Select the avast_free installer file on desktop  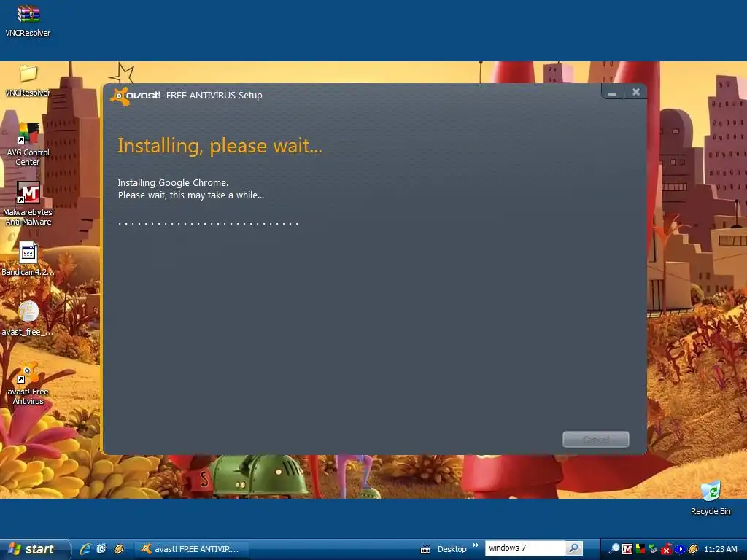click(28, 319)
